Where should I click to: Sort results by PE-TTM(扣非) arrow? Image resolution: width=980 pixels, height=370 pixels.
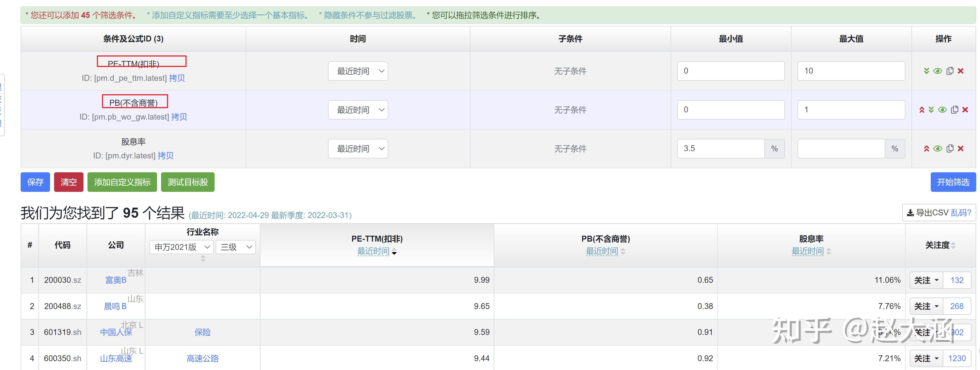click(x=394, y=252)
